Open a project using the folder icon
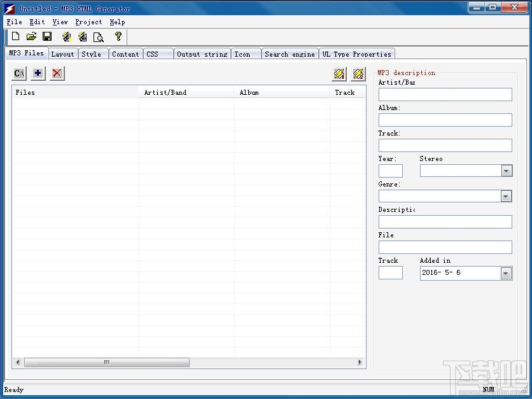The width and height of the screenshot is (532, 399). click(x=32, y=36)
